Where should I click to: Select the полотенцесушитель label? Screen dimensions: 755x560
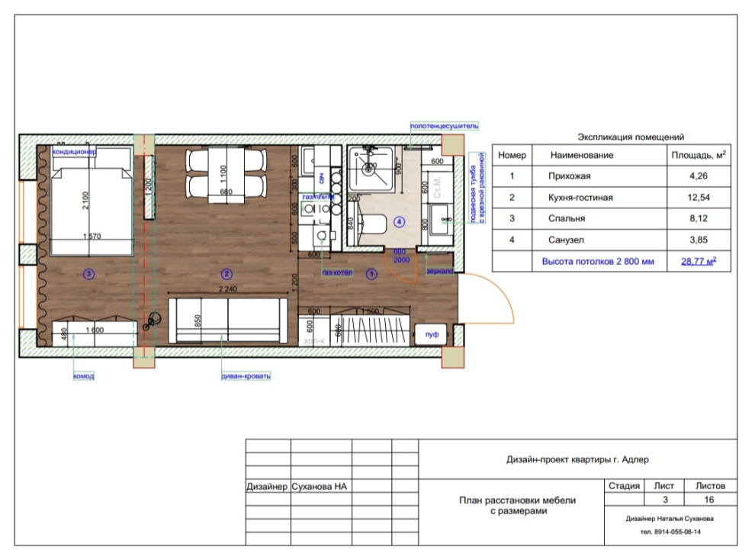pos(444,126)
